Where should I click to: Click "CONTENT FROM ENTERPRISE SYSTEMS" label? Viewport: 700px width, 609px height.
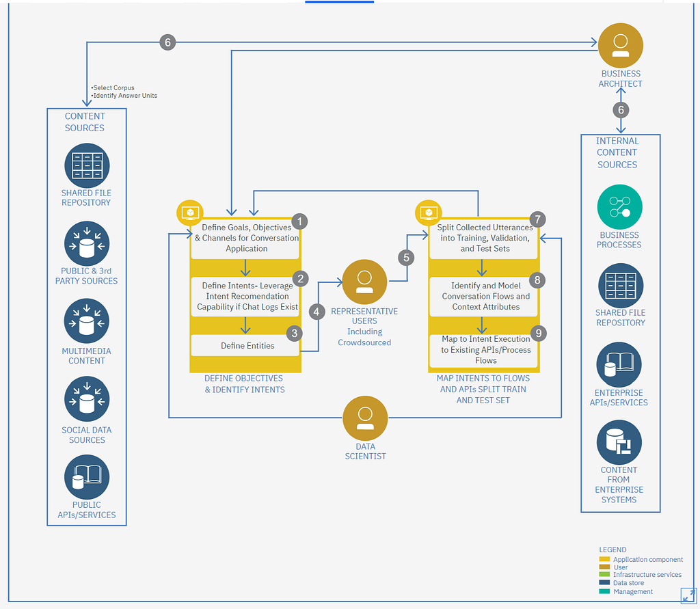point(619,485)
